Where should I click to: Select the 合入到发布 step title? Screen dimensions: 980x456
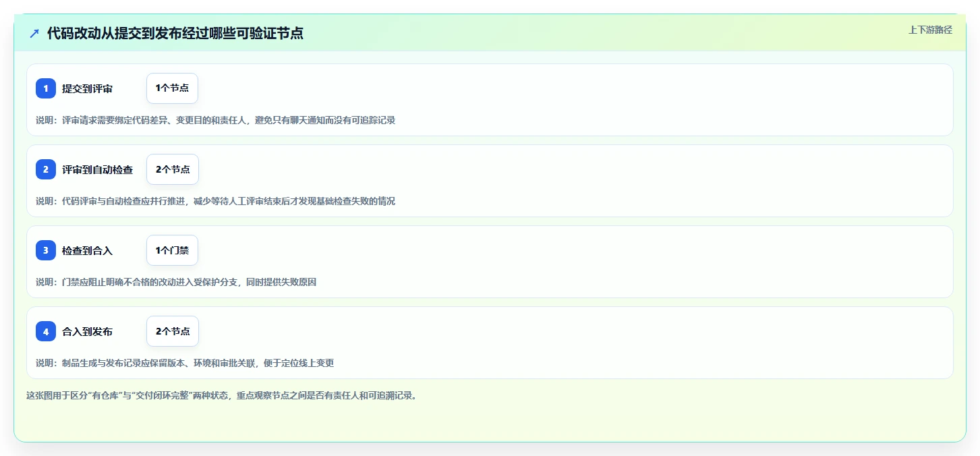pyautogui.click(x=87, y=332)
